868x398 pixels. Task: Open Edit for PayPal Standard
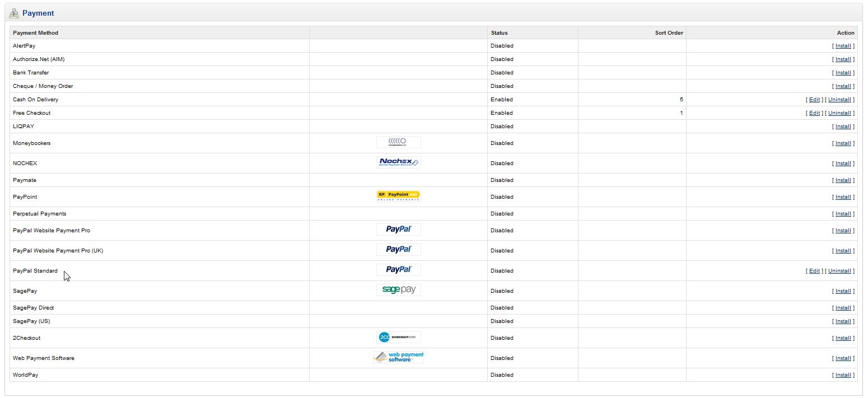click(814, 271)
